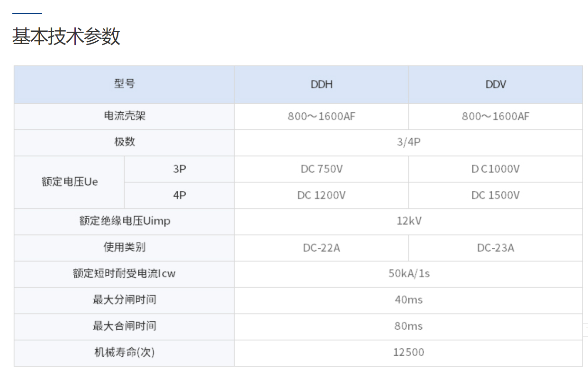
Task: Select the DC 1000V cell
Action: point(495,169)
